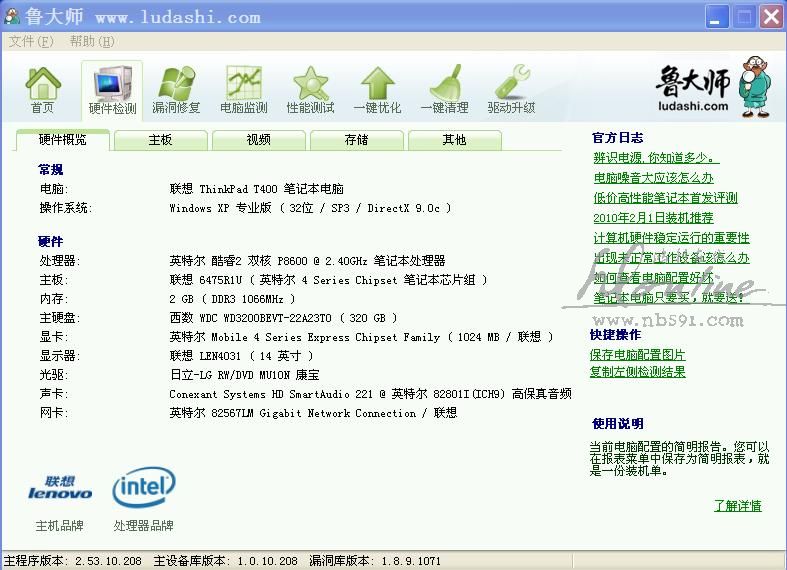
Task: Click the display LEN4031 text
Action: click(241, 356)
